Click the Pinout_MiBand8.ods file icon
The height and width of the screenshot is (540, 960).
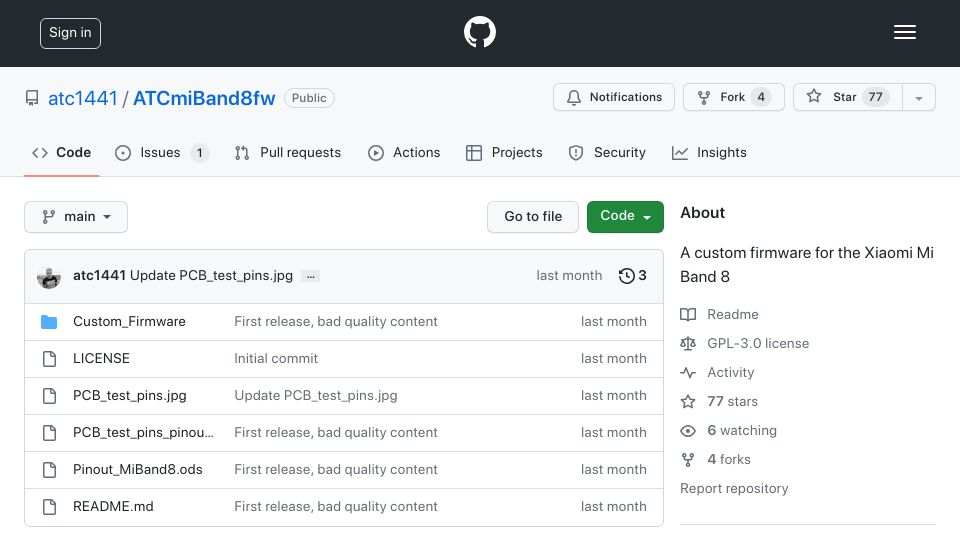click(50, 470)
